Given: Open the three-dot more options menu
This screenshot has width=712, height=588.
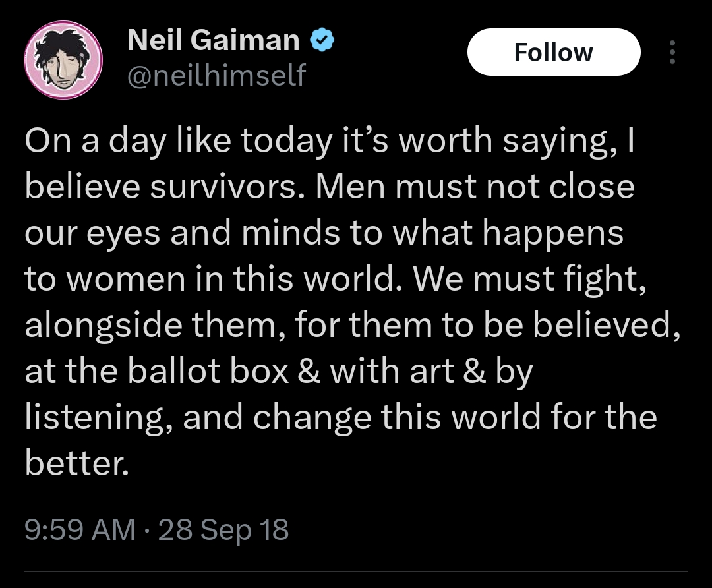Looking at the screenshot, I should coord(672,53).
